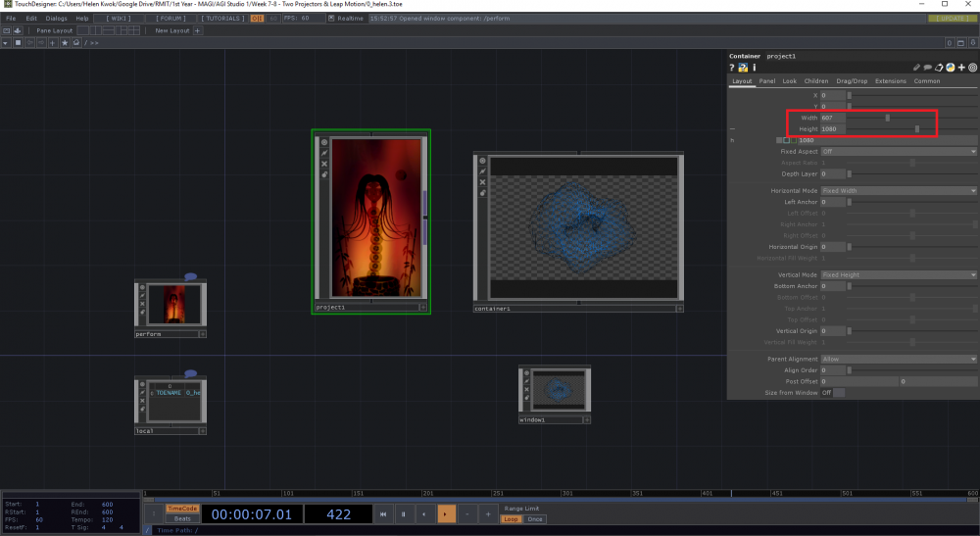
Task: Click the frame counter 422 field
Action: click(338, 514)
